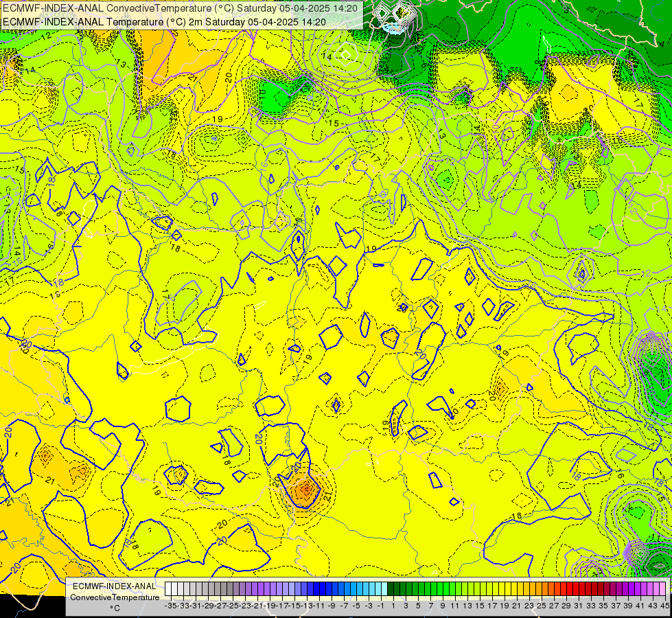
Task: Click the '33' legend scale value
Action: tap(590, 606)
